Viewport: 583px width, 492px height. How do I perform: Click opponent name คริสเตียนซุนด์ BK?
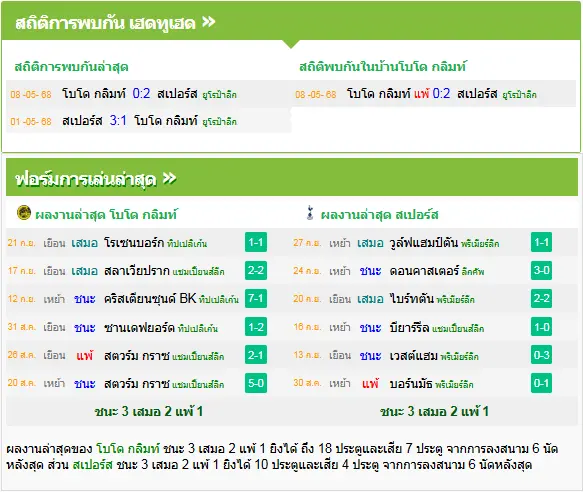(150, 299)
